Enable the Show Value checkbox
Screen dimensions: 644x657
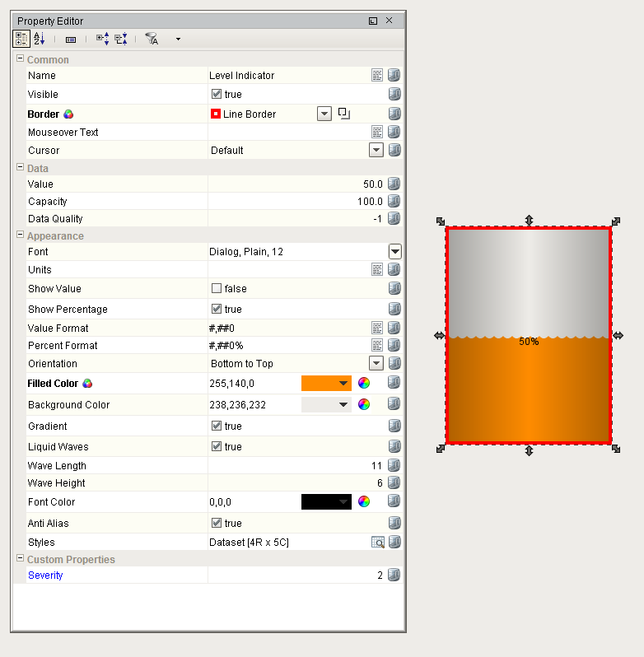(217, 289)
